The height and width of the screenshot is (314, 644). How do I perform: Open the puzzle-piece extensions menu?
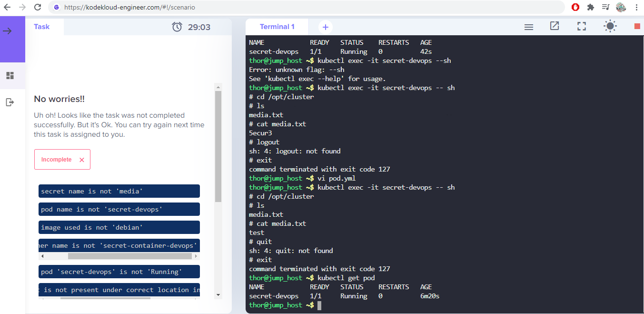591,7
